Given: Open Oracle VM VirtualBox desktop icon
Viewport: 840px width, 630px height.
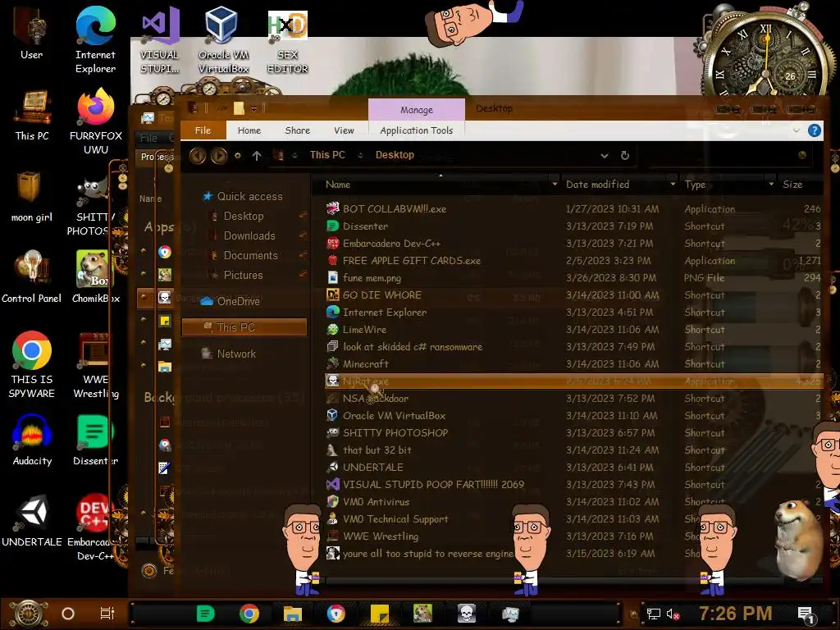Looking at the screenshot, I should (223, 40).
